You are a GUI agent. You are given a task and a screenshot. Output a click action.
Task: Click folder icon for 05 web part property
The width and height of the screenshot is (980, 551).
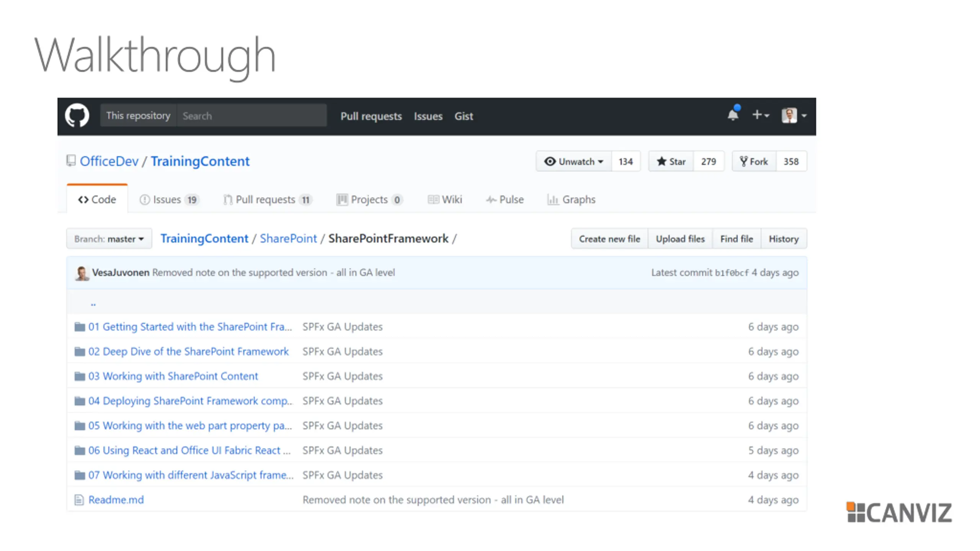tap(80, 425)
